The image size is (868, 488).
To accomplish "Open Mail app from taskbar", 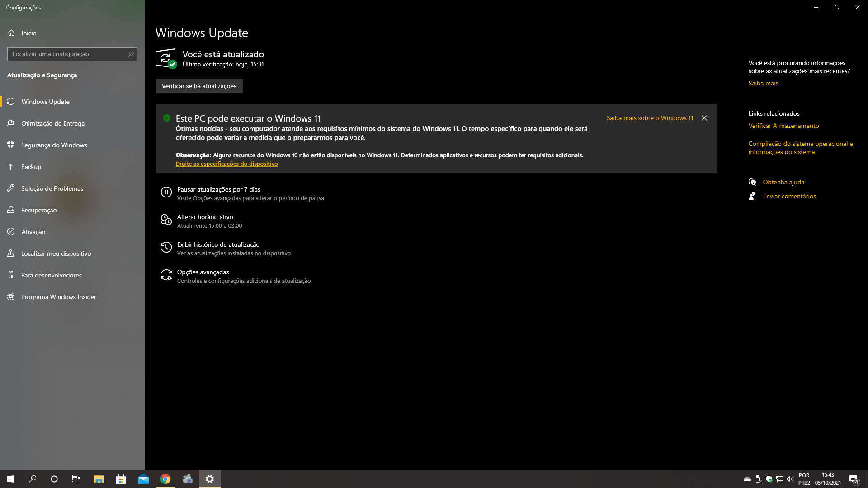I will click(x=143, y=479).
